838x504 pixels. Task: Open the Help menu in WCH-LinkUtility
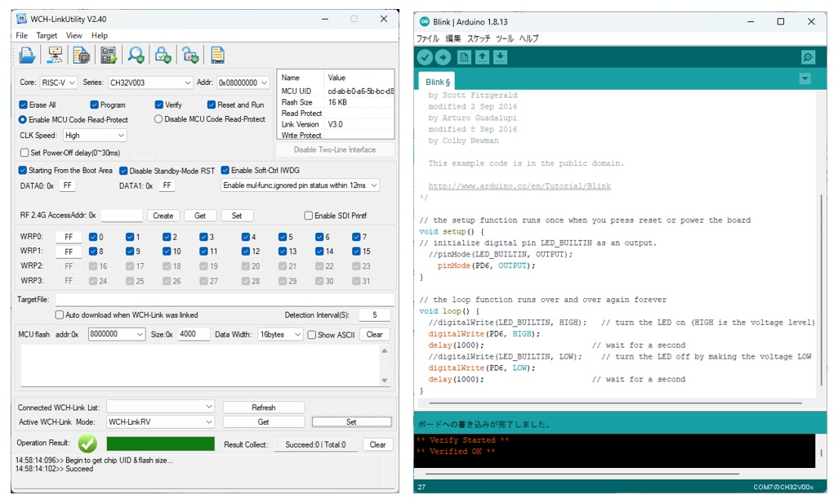pyautogui.click(x=100, y=35)
